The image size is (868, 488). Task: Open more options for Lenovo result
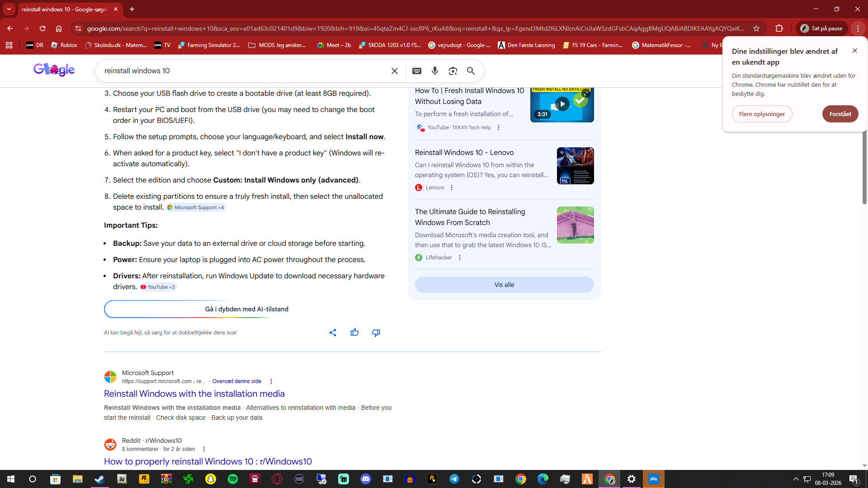pos(451,188)
